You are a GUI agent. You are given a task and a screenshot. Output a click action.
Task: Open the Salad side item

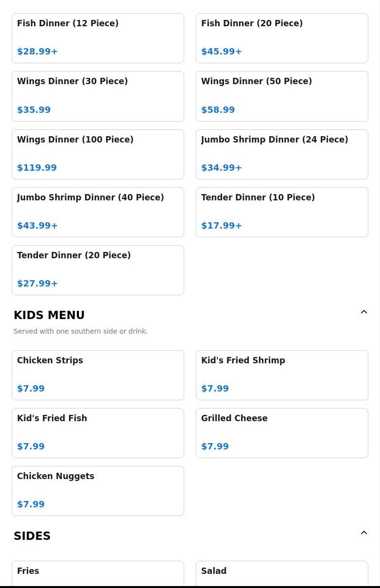click(x=282, y=574)
